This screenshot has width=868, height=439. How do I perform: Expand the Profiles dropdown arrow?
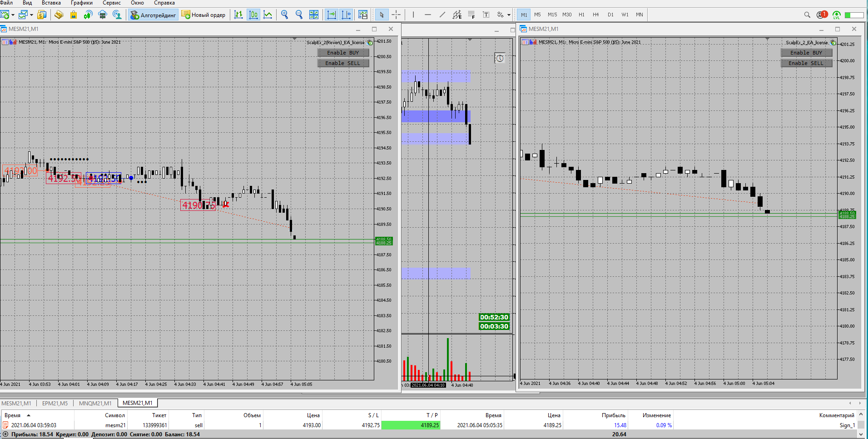coord(31,15)
